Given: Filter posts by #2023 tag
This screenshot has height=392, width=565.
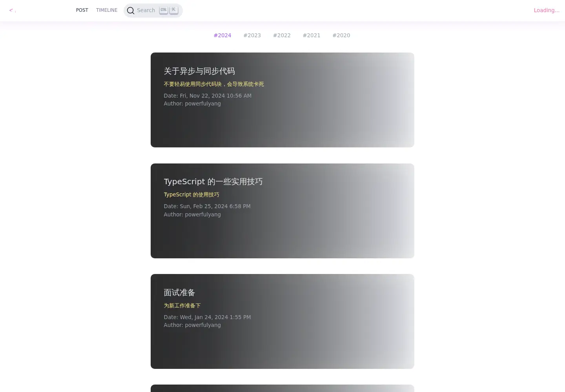Looking at the screenshot, I should [x=252, y=35].
